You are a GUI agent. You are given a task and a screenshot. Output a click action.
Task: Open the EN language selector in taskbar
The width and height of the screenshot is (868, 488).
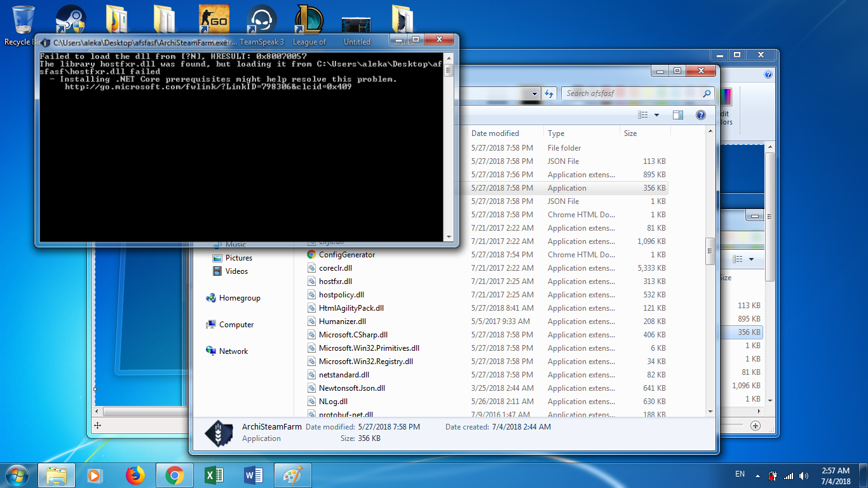click(x=740, y=474)
